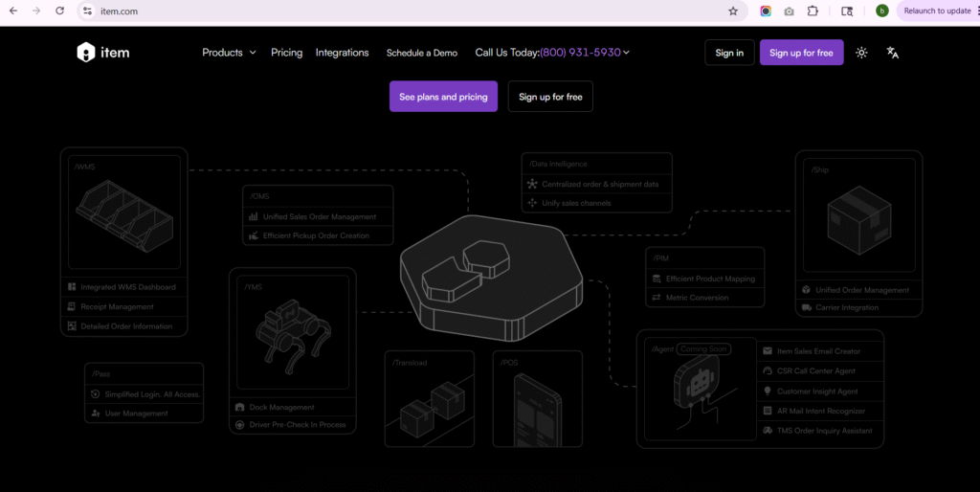
Task: Click the Metric Conversion arrows icon
Action: click(x=657, y=298)
